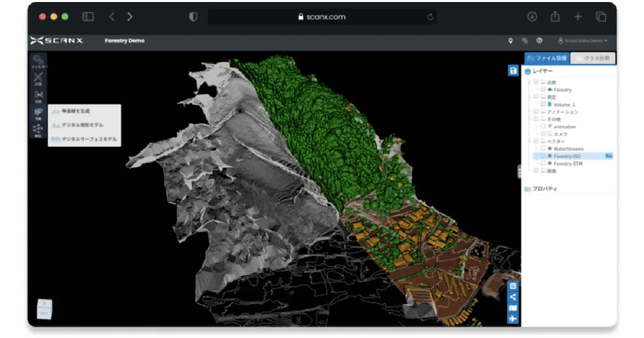
Task: Switch to the クラス分類 tab
Action: click(593, 58)
